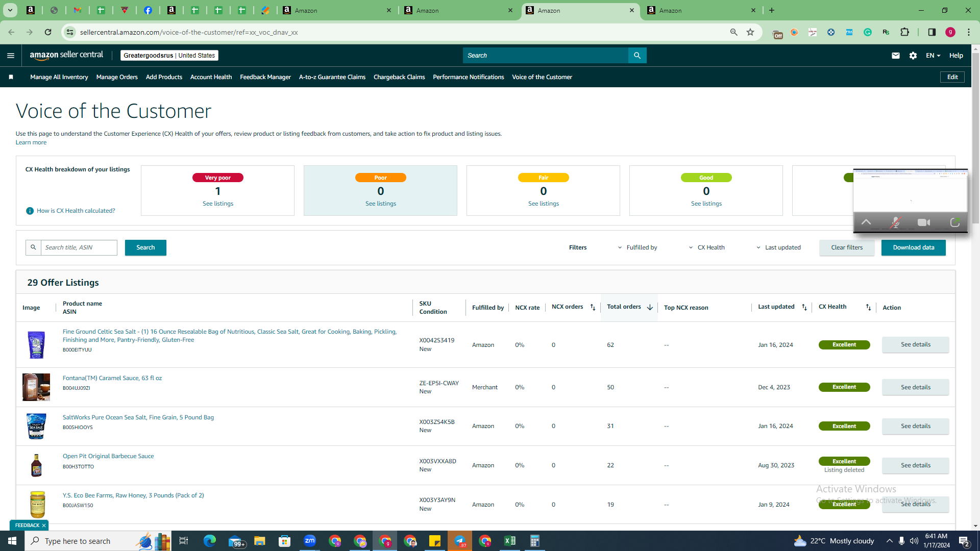The width and height of the screenshot is (980, 551).
Task: Open the Seller Central settings gear
Action: [x=913, y=56]
